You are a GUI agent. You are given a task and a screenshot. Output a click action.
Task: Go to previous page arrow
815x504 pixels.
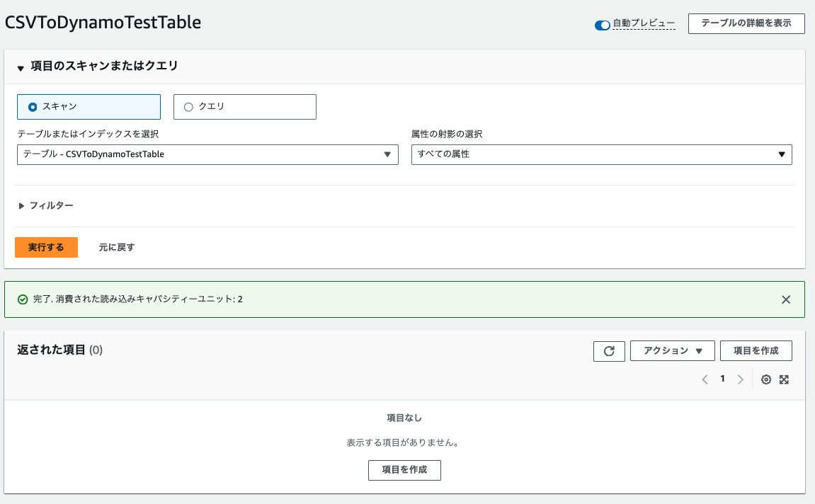pyautogui.click(x=705, y=379)
